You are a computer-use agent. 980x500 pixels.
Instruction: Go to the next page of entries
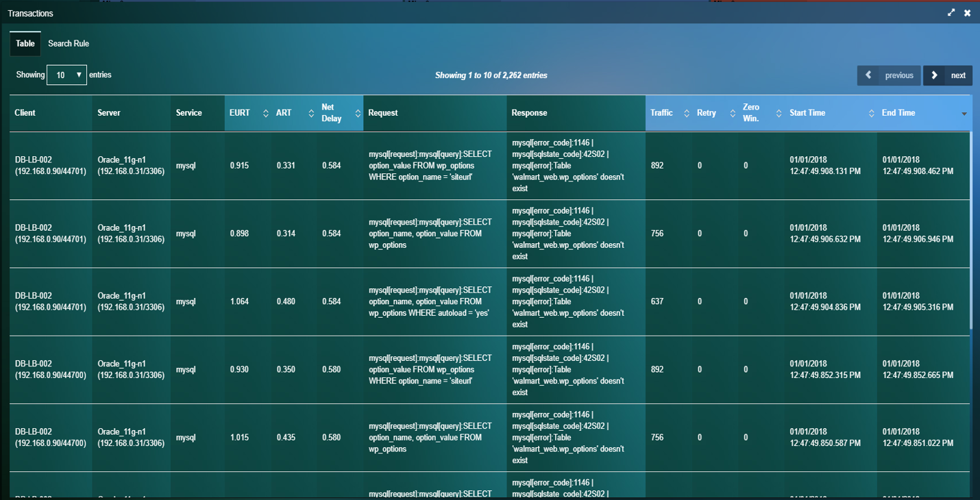(x=948, y=75)
